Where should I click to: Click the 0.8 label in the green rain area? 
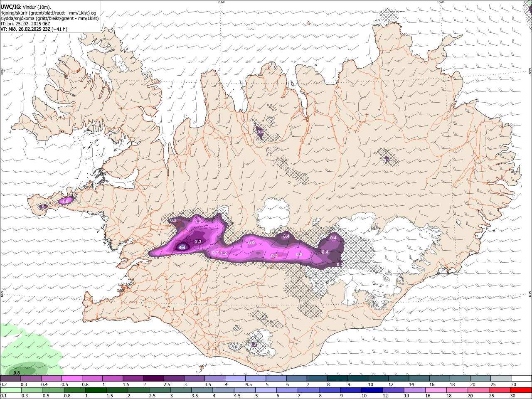[17, 373]
